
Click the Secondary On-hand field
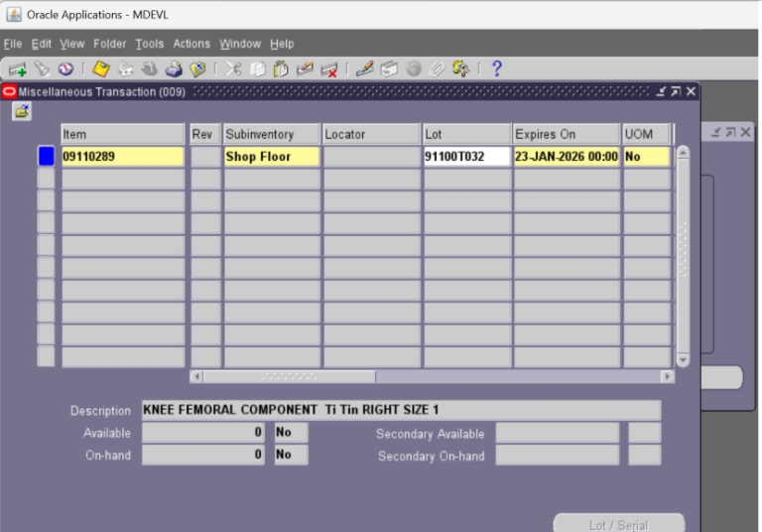558,456
